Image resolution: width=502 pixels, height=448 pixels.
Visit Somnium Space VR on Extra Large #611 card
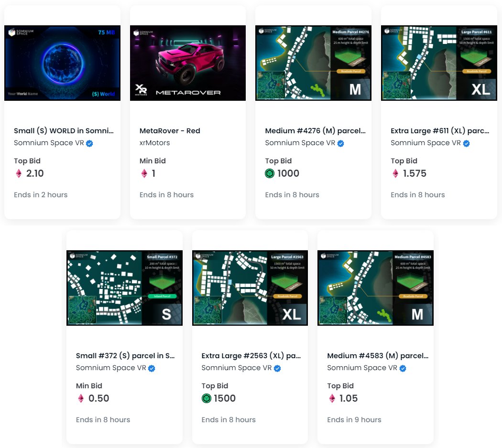(426, 143)
